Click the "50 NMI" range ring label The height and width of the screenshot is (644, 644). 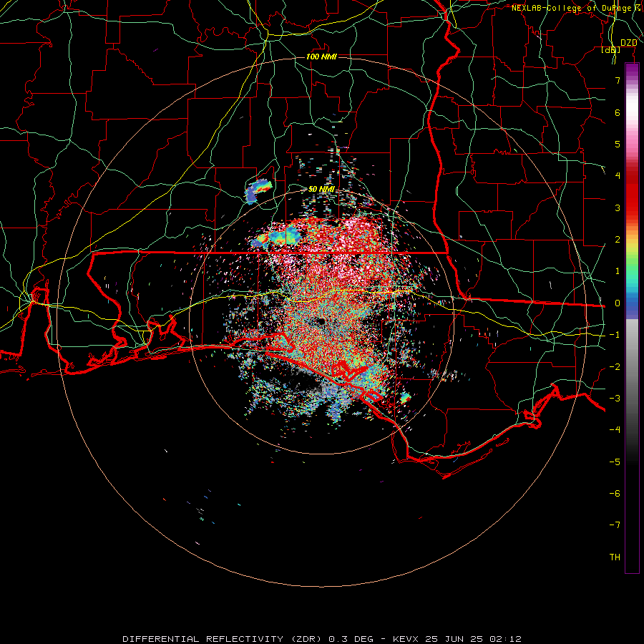(x=321, y=189)
